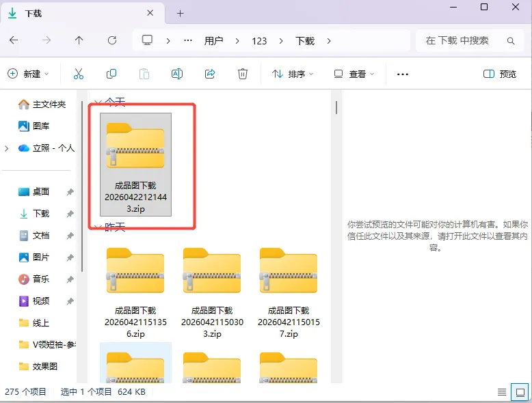The height and width of the screenshot is (403, 532).
Task: Navigate up one folder level
Action: (x=79, y=40)
